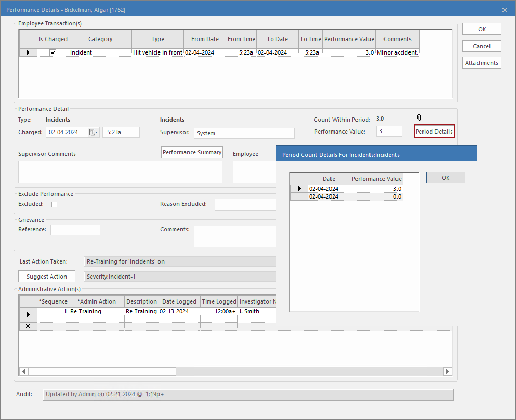Sort by Performance Value column header

click(x=349, y=39)
